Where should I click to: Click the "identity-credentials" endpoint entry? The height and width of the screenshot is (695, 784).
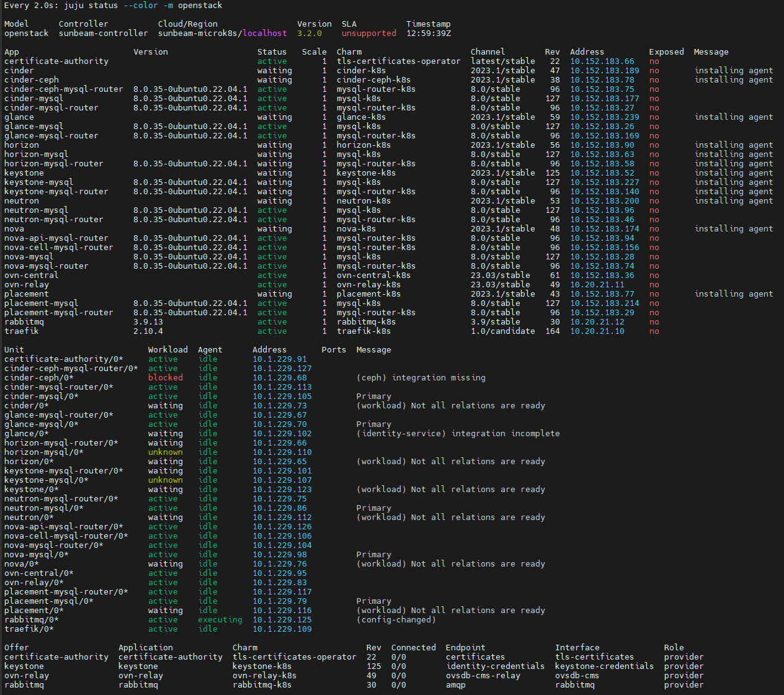point(495,666)
